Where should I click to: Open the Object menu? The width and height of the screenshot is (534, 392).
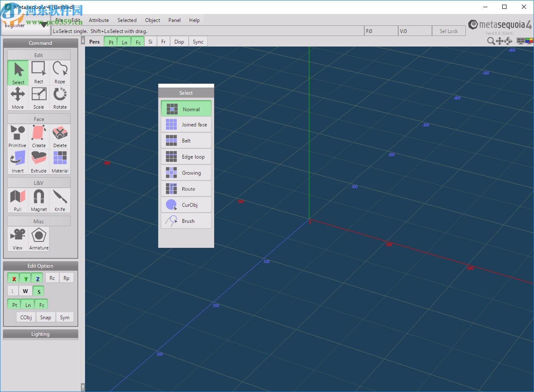152,20
